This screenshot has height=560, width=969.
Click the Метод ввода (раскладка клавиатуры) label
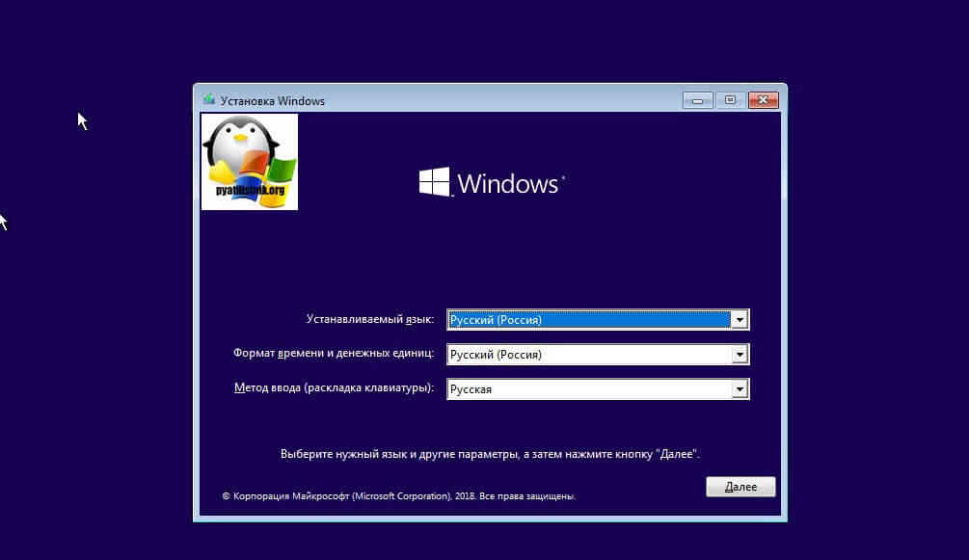click(334, 388)
